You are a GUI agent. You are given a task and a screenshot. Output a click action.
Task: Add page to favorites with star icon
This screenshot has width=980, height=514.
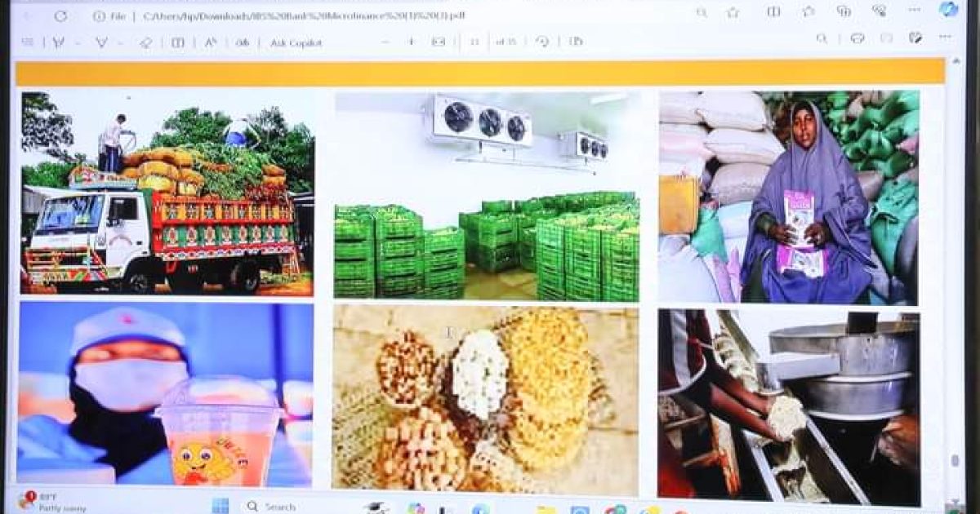click(x=733, y=12)
